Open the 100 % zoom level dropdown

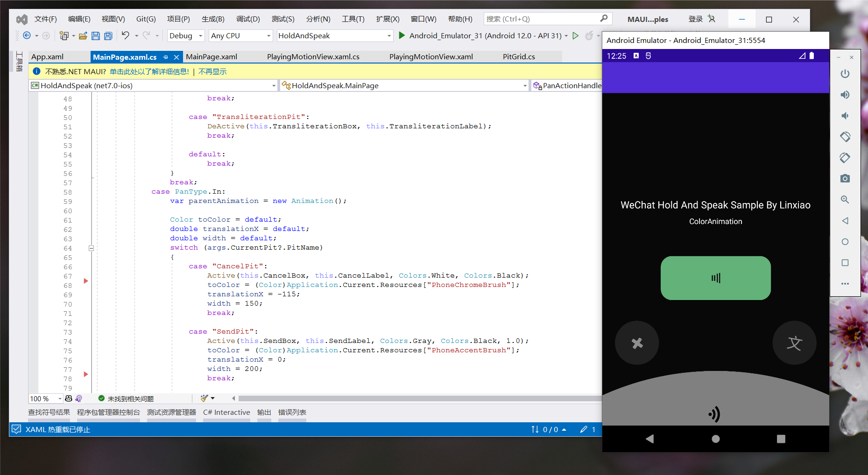pyautogui.click(x=60, y=399)
